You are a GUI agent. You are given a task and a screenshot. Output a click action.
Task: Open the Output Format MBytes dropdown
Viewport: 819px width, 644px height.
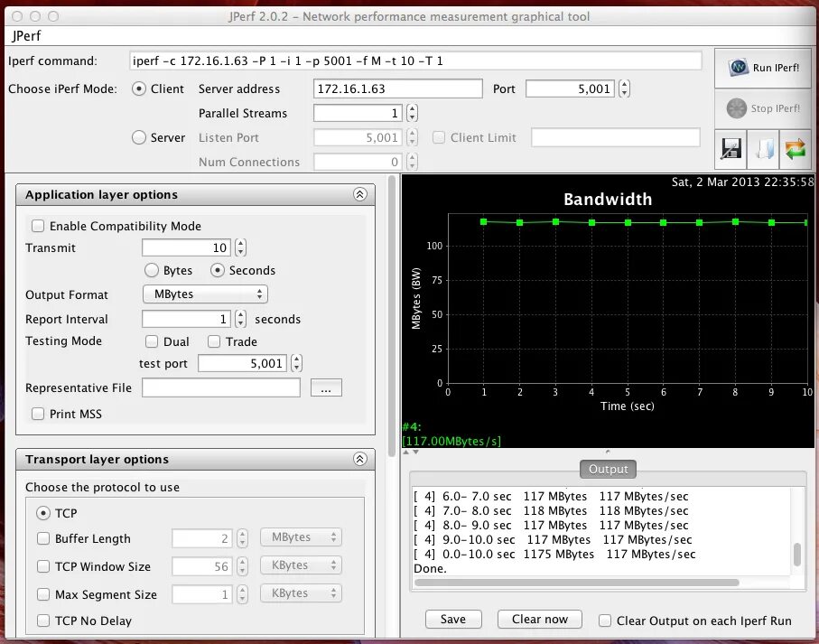(205, 294)
